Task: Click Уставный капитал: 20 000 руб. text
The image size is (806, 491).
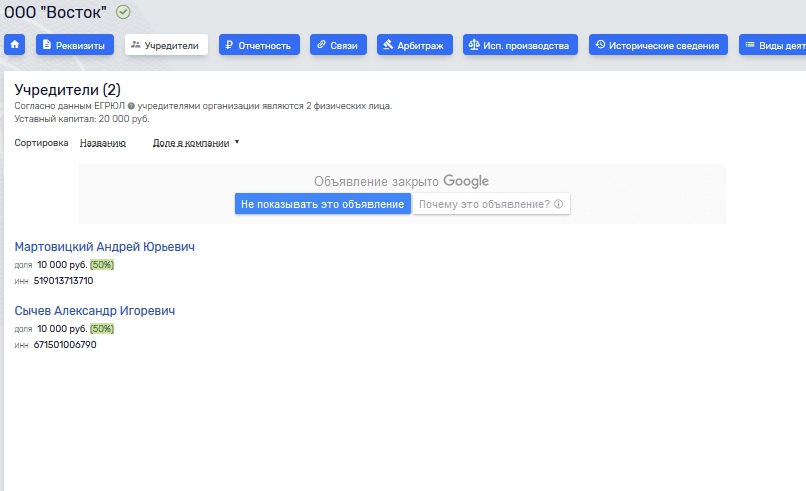Action: pyautogui.click(x=82, y=119)
